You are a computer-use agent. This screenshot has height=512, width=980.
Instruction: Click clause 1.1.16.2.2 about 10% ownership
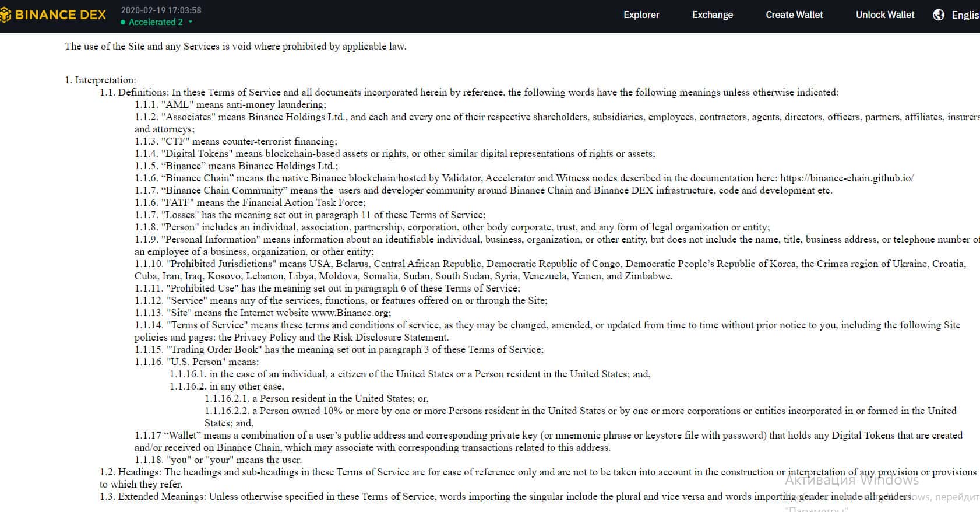[x=580, y=417]
